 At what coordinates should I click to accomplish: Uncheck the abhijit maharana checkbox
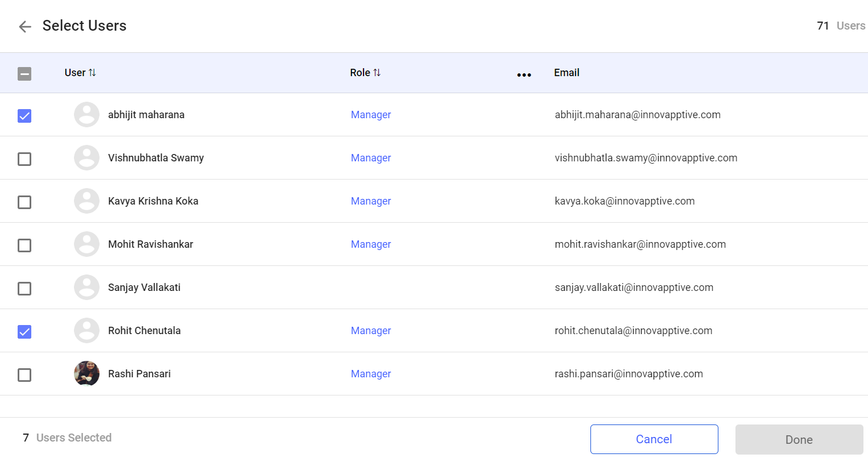24,116
